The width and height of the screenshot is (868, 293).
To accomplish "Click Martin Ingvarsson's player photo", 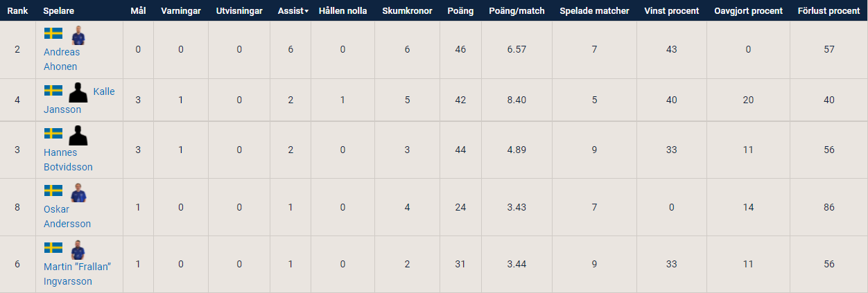I will pos(78,250).
